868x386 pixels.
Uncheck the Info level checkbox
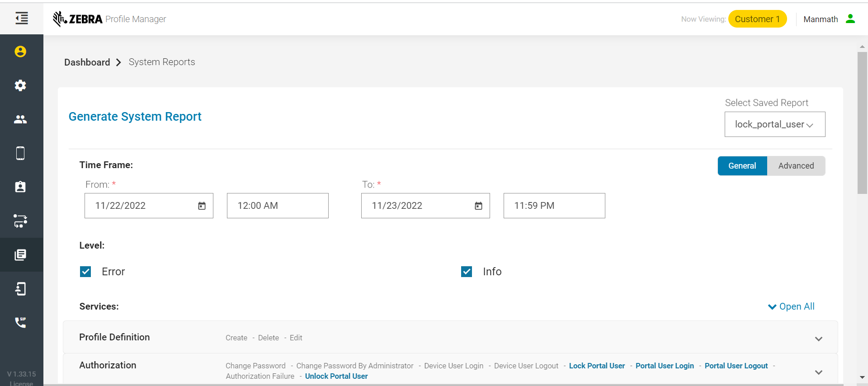pyautogui.click(x=467, y=272)
